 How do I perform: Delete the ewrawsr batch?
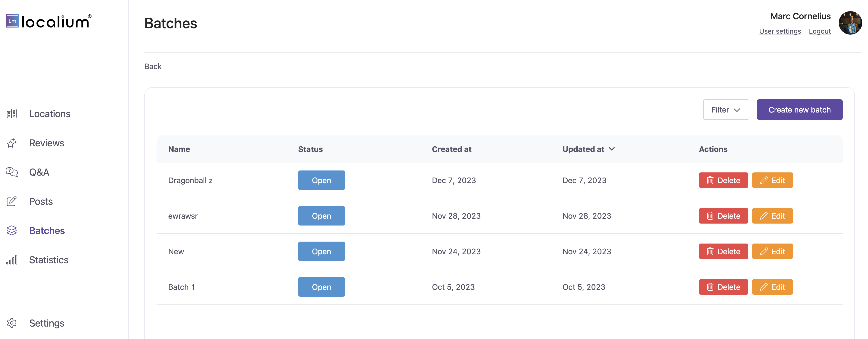pyautogui.click(x=723, y=216)
